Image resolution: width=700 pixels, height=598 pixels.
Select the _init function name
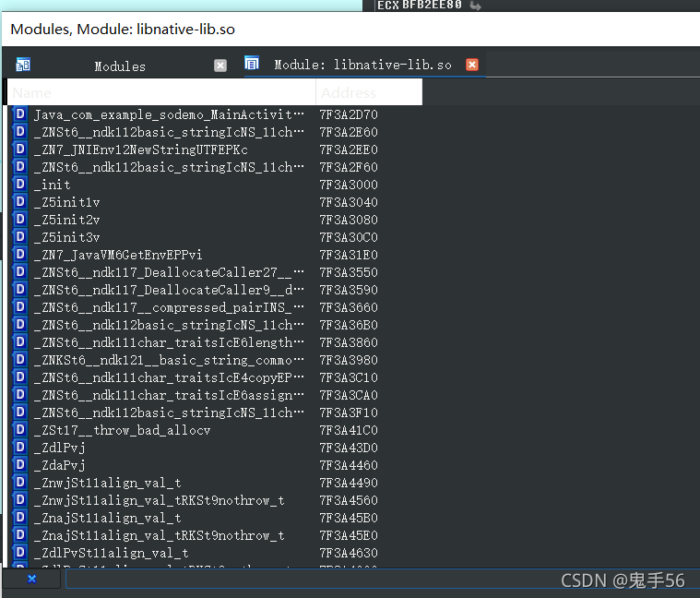click(53, 185)
